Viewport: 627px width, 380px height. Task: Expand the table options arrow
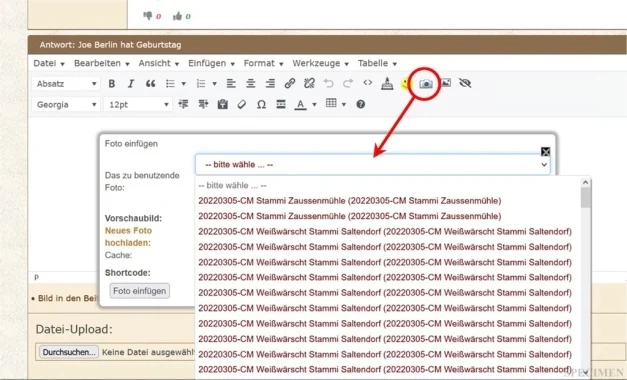[344, 104]
